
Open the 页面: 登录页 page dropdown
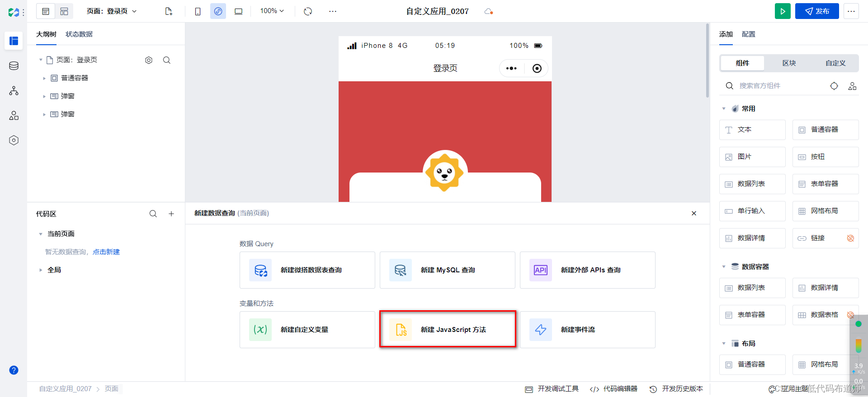coord(112,11)
